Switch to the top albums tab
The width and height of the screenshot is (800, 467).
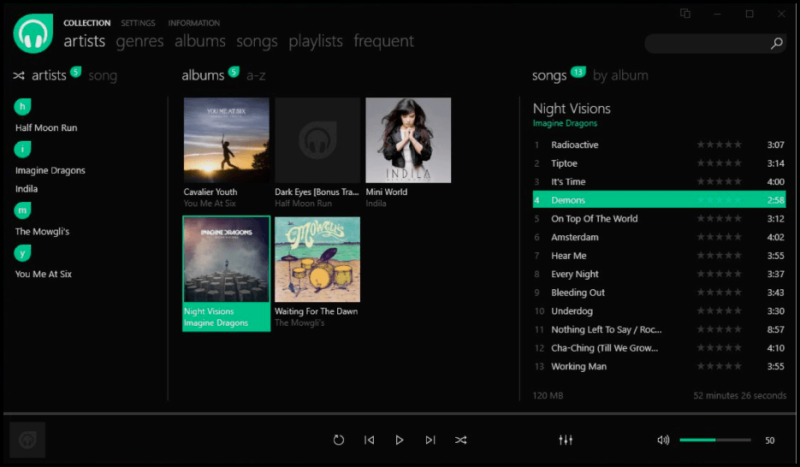(x=200, y=41)
